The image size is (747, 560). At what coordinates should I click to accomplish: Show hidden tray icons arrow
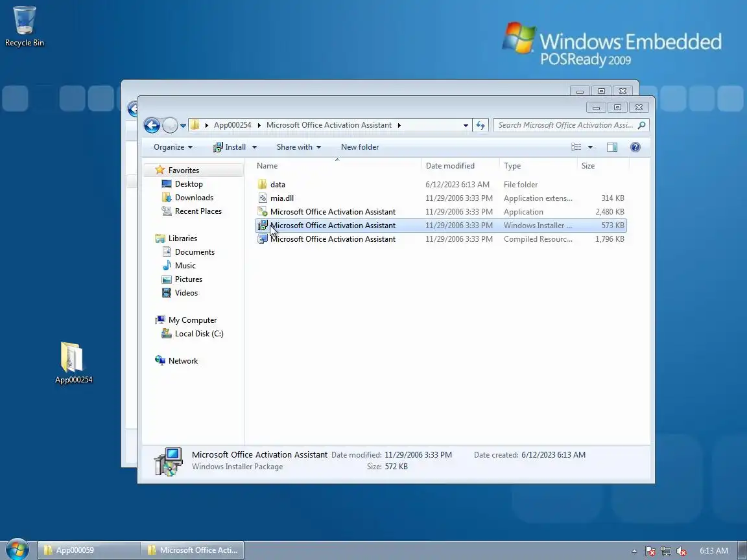634,551
